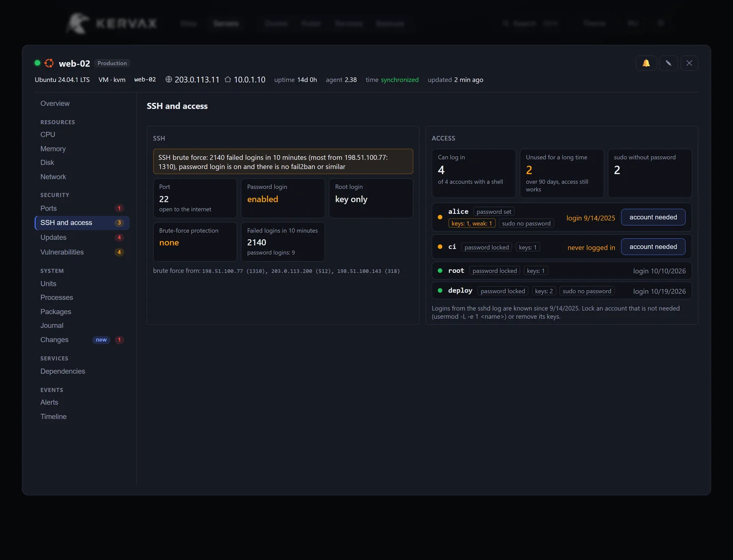
Task: Click the green dot beside deploy
Action: (440, 291)
